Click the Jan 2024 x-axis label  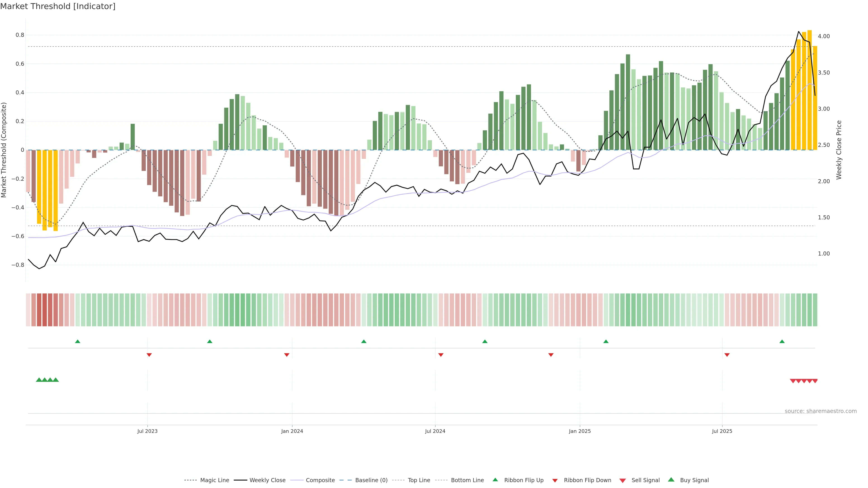point(292,431)
